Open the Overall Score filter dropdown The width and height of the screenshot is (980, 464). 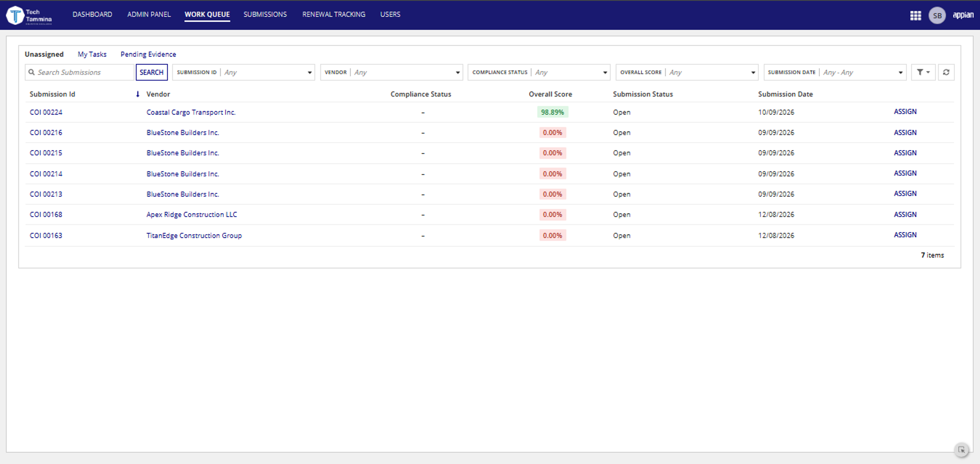coord(687,72)
